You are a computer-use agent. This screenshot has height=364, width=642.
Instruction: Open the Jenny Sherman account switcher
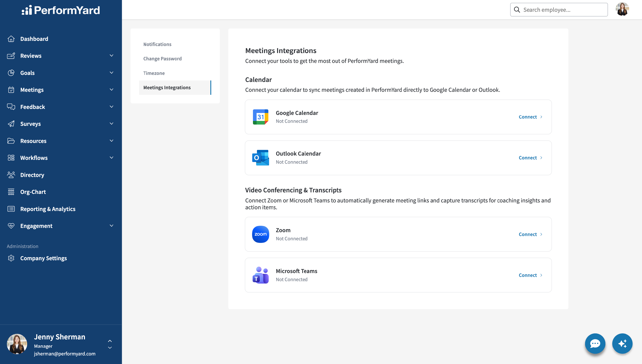(110, 344)
